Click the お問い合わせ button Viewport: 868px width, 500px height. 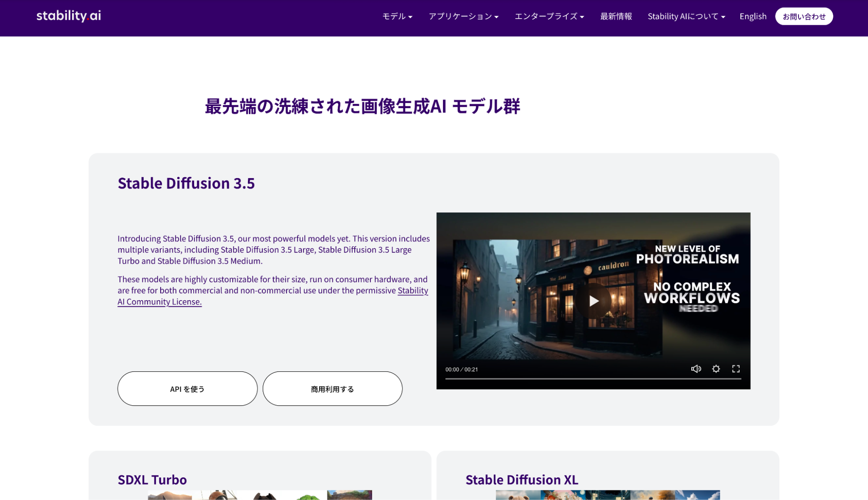click(804, 17)
